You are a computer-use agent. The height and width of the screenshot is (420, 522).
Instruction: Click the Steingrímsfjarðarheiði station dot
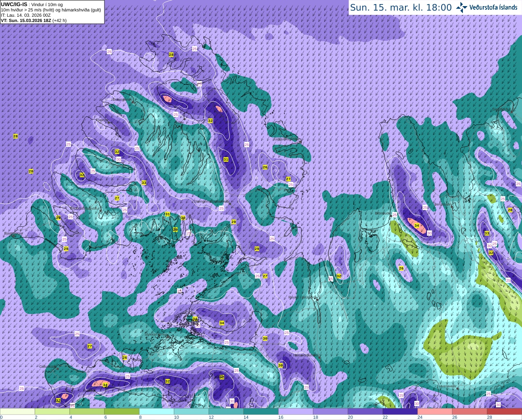pos(230,203)
